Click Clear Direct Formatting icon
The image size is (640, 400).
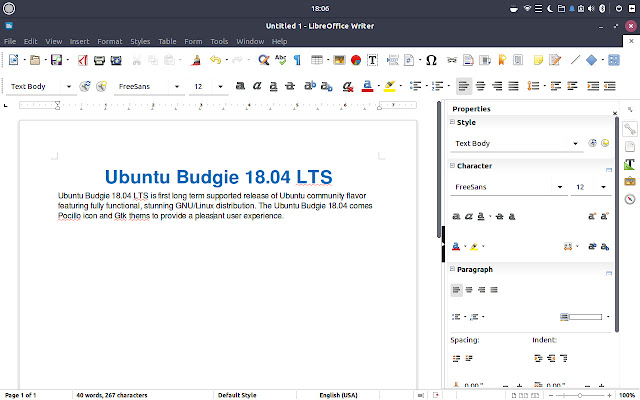(x=347, y=86)
